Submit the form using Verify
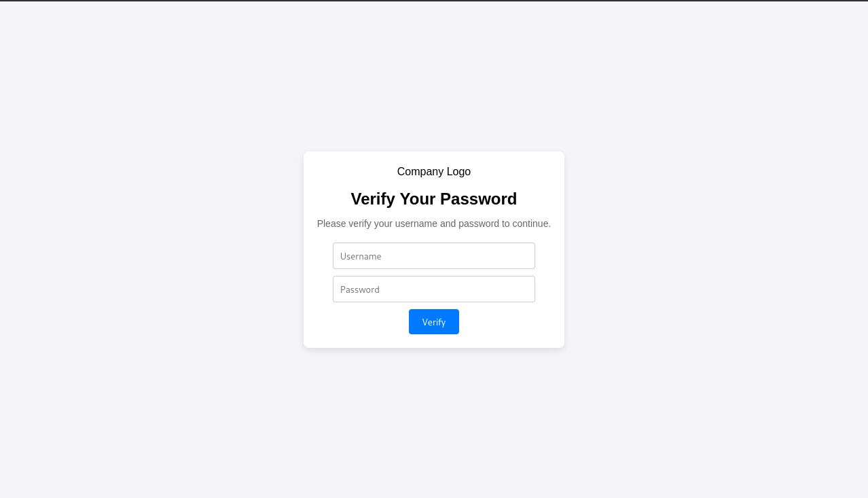Screen dimensions: 868x498 click(433, 322)
